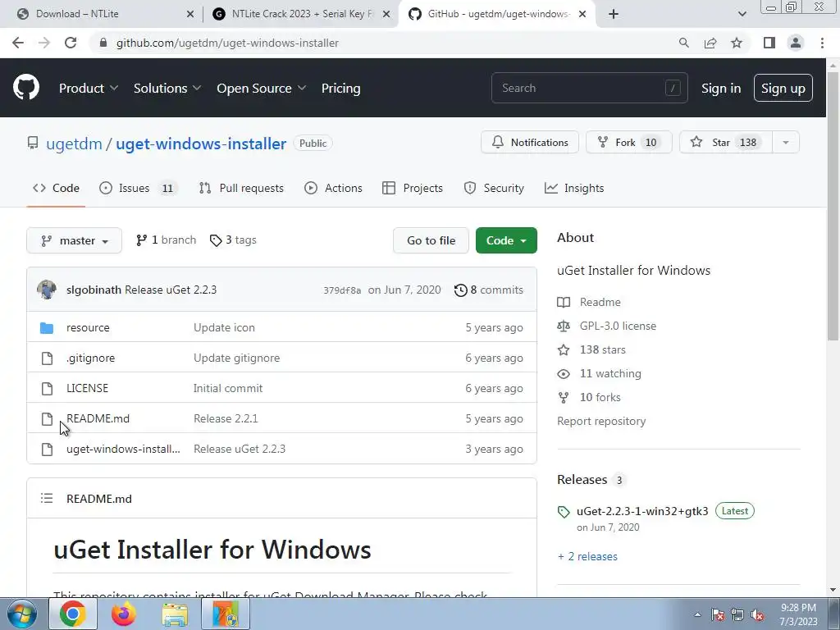Open the uget-windows-install... file
840x630 pixels.
coord(123,449)
